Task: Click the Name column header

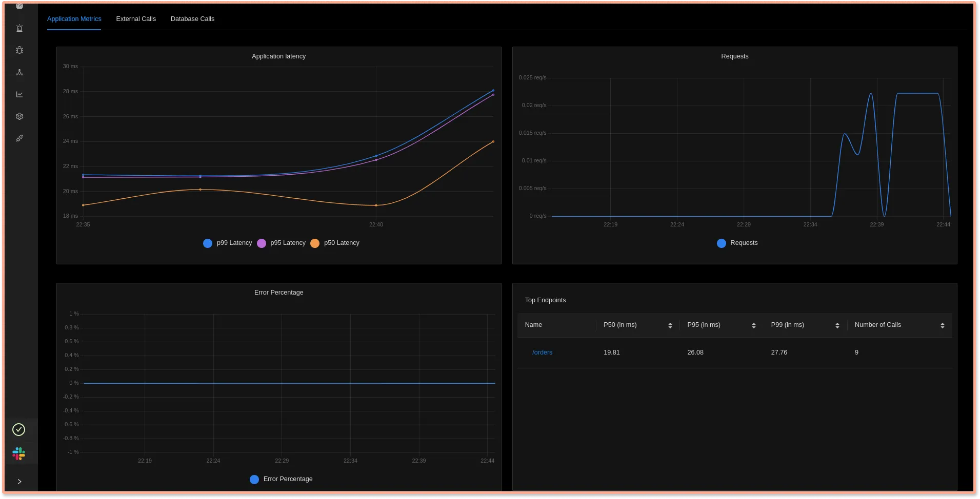Action: [x=533, y=325]
